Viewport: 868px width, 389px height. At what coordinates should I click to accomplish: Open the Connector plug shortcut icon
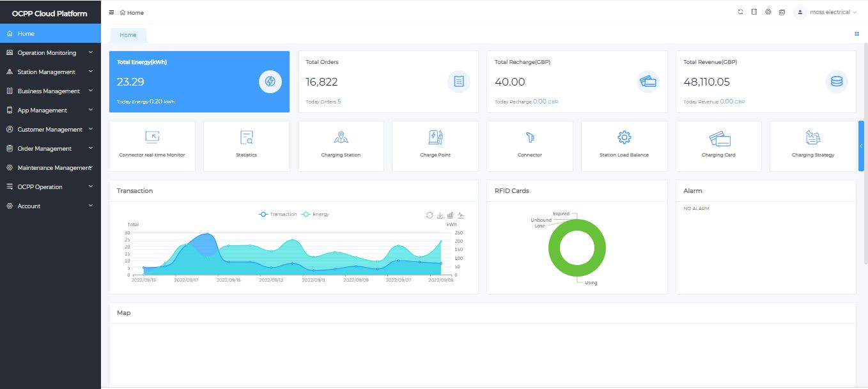coord(529,137)
